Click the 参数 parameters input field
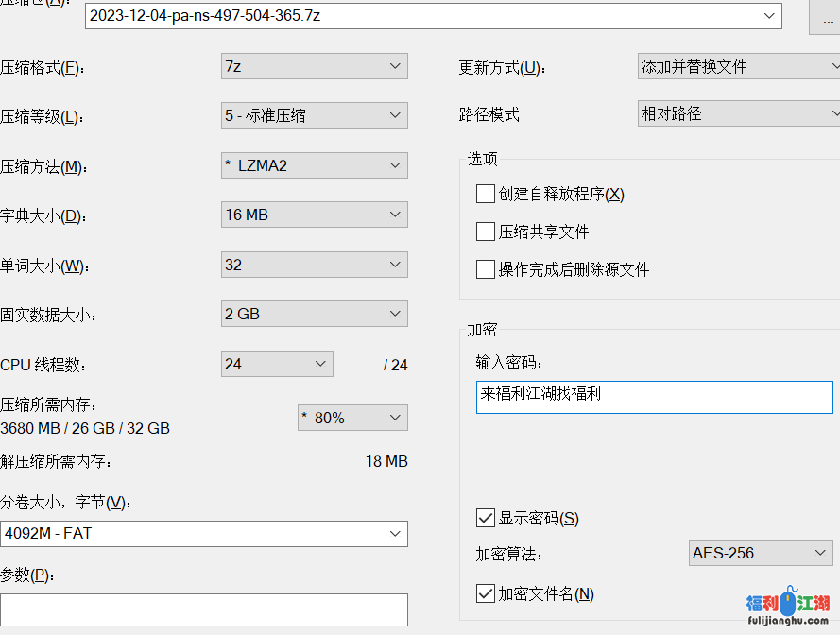The height and width of the screenshot is (635, 840). tap(204, 609)
